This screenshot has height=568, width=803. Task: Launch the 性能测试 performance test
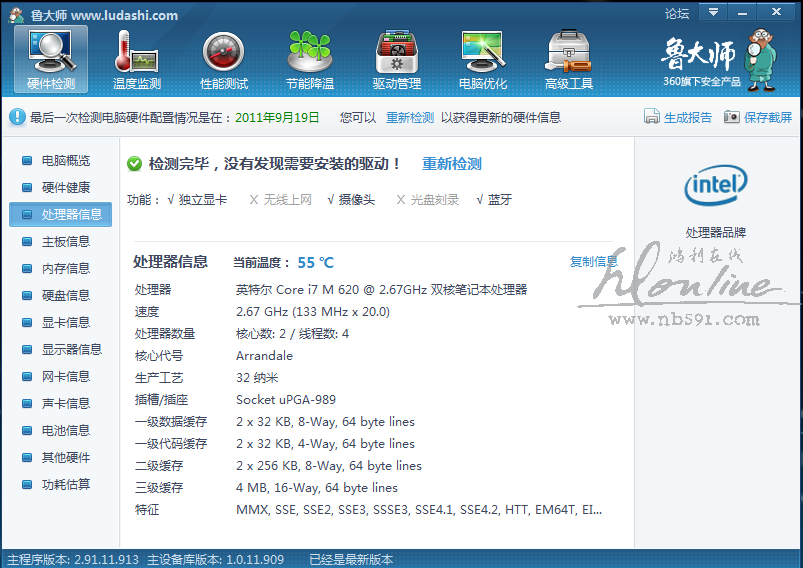224,59
